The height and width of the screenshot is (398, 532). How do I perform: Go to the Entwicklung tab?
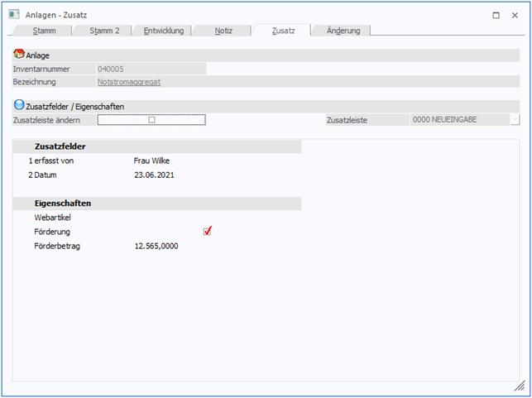(x=163, y=31)
